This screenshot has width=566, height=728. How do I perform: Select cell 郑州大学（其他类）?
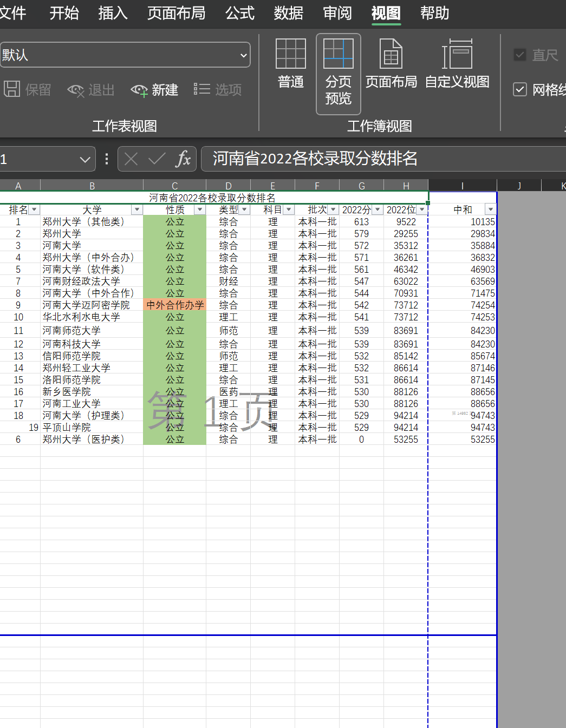point(92,222)
